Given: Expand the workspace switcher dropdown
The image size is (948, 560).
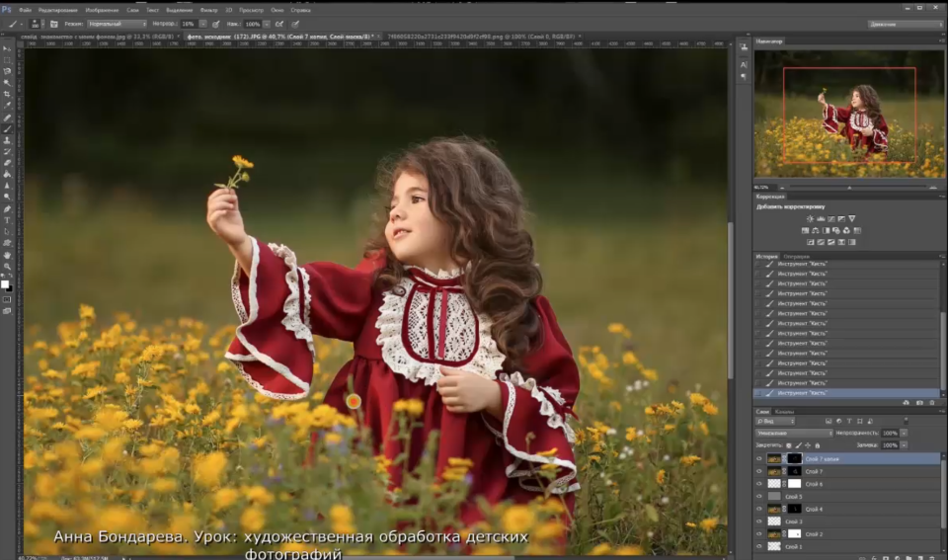Looking at the screenshot, I should 904,24.
